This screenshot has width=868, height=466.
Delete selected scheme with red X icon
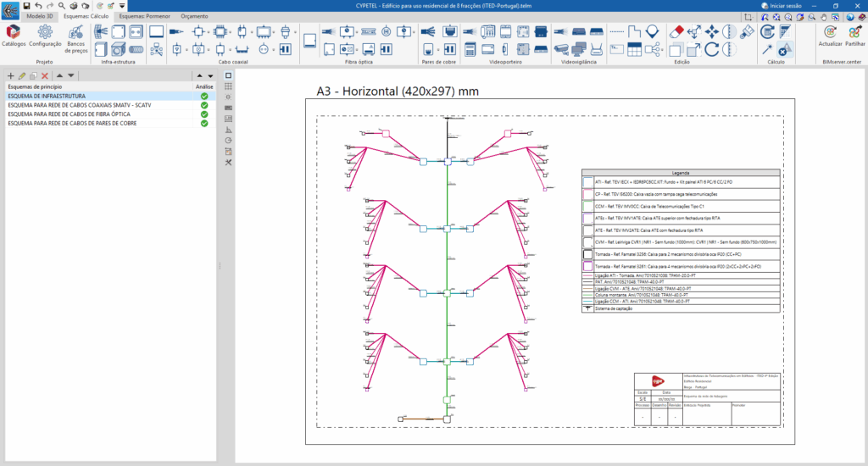point(45,76)
